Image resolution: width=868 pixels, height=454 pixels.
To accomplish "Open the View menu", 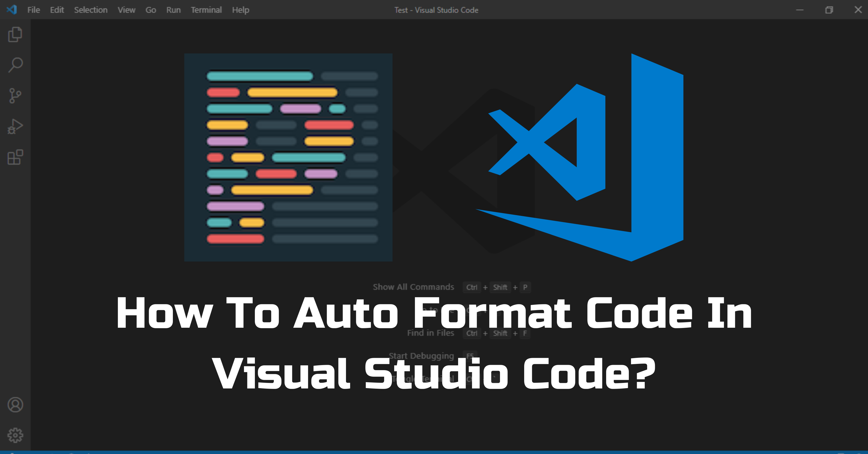I will click(x=126, y=10).
